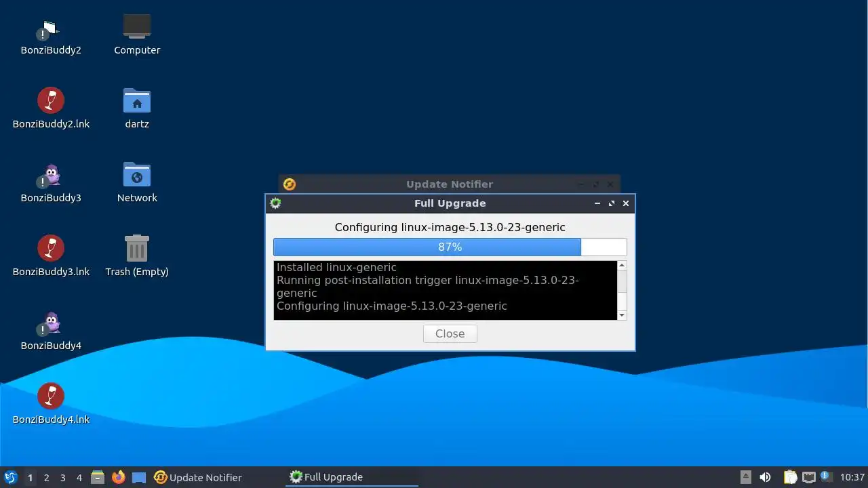Close the Full Upgrade window via titlebar X
The height and width of the screenshot is (488, 868).
[626, 203]
